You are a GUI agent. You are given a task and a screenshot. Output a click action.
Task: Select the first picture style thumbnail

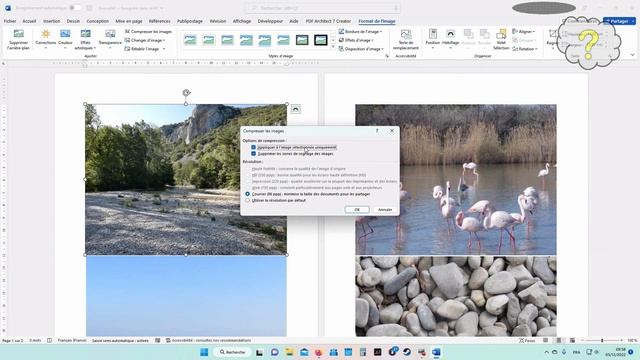(190, 40)
